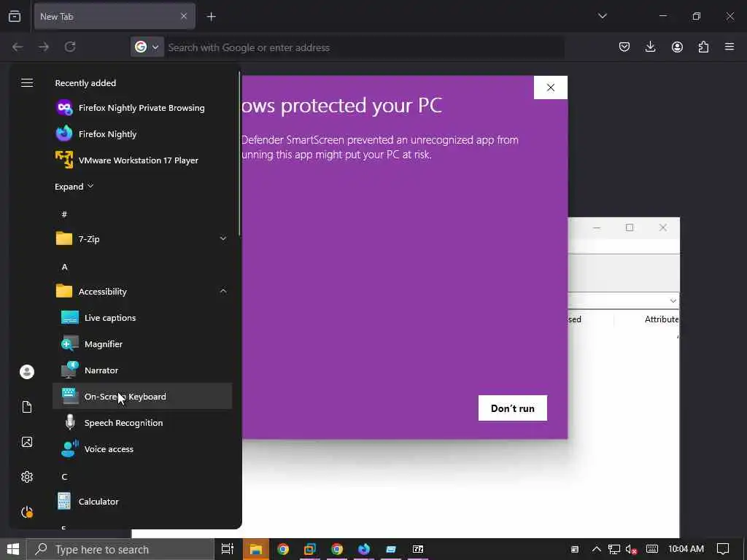Launch Live captions
The height and width of the screenshot is (560, 747).
(142, 318)
